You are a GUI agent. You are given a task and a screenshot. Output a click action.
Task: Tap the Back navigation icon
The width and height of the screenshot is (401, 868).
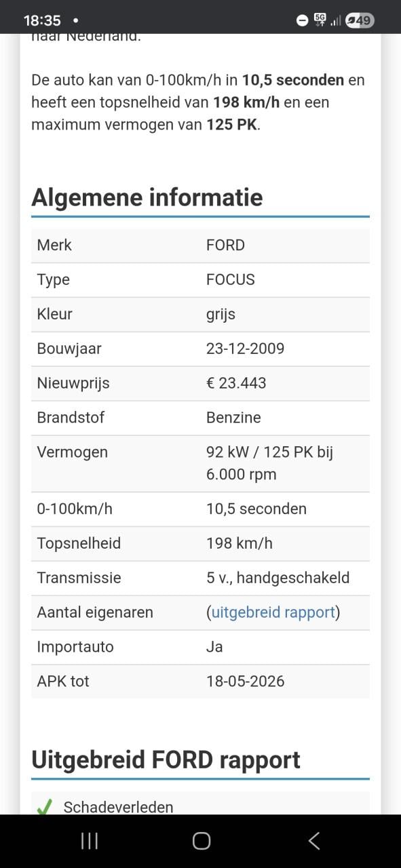pyautogui.click(x=313, y=840)
